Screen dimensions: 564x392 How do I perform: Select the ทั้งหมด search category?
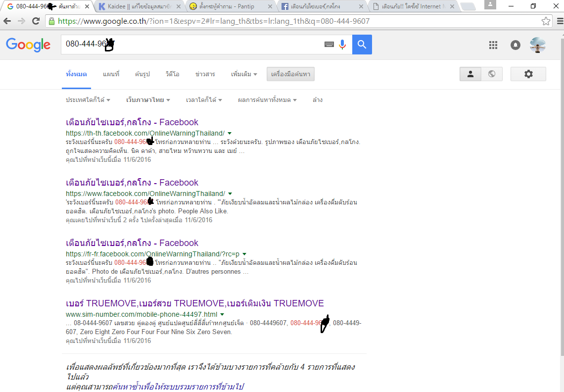76,74
